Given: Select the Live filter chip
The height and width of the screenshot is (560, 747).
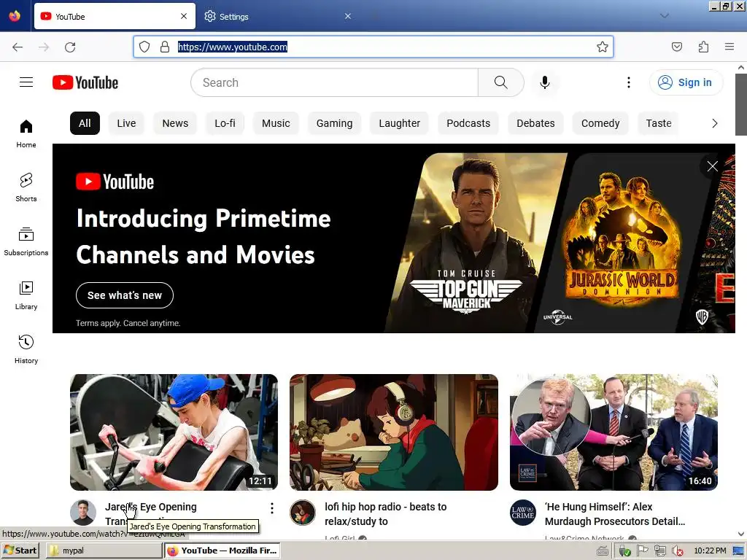Looking at the screenshot, I should (126, 123).
